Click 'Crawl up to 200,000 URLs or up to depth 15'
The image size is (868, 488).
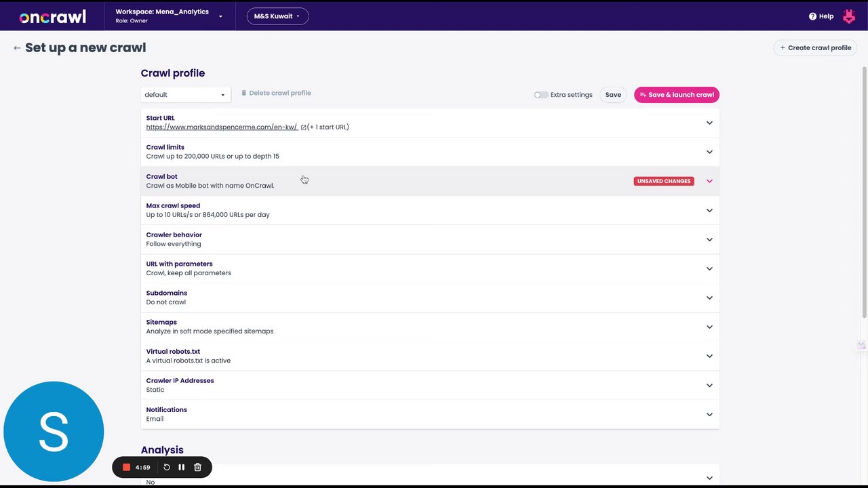[x=213, y=157]
